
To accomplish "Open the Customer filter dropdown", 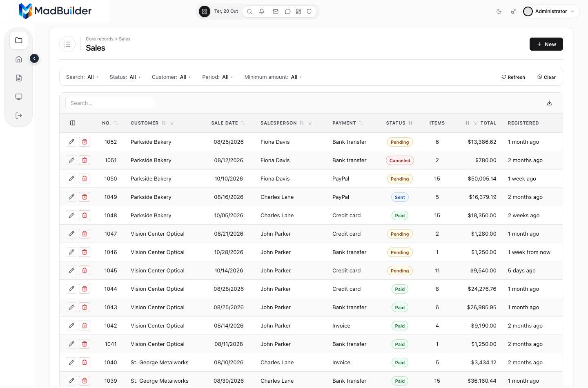I will click(x=171, y=77).
